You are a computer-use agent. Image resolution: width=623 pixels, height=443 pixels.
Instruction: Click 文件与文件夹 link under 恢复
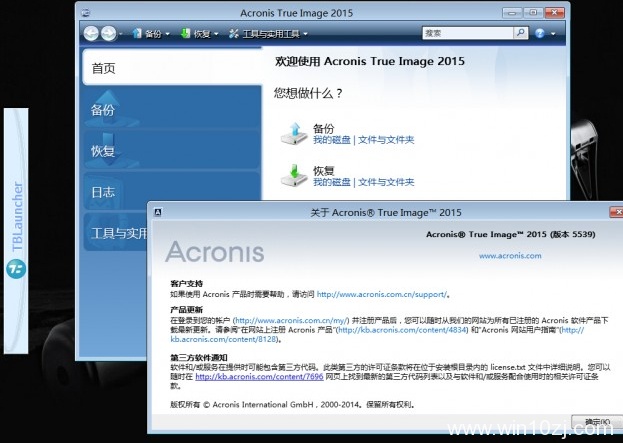386,182
